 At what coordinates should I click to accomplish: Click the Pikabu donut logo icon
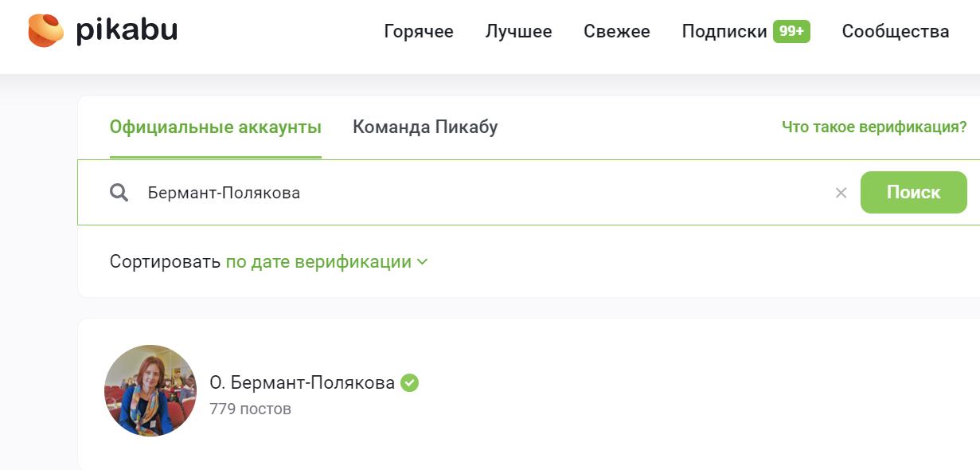point(45,31)
